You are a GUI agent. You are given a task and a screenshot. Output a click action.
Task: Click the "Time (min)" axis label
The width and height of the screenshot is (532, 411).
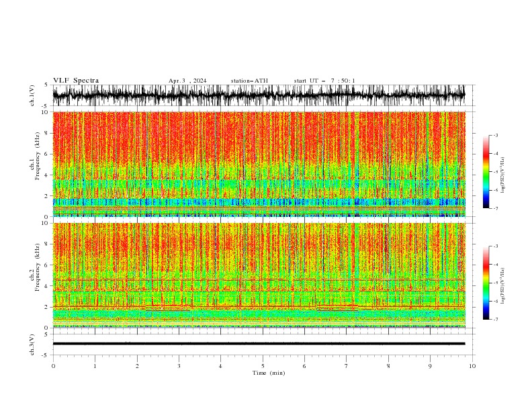(x=269, y=373)
